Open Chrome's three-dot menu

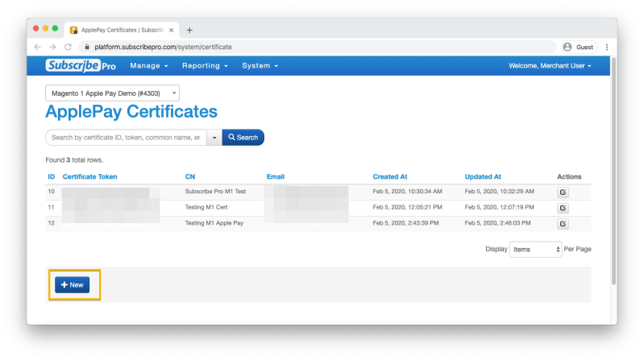point(607,48)
